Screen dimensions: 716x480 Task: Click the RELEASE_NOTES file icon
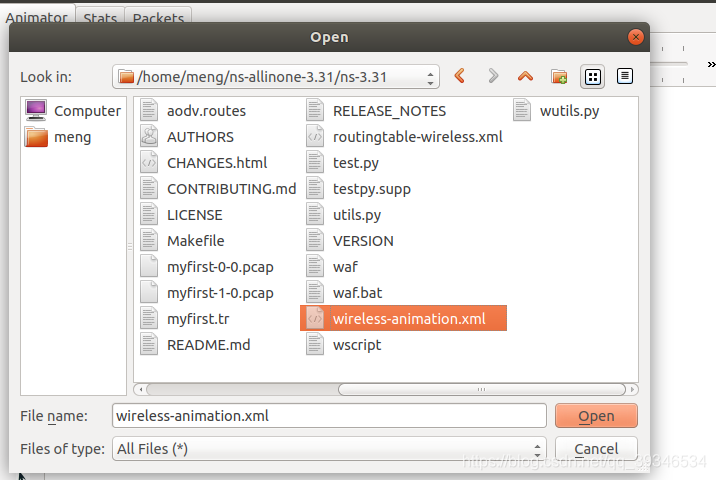(315, 111)
